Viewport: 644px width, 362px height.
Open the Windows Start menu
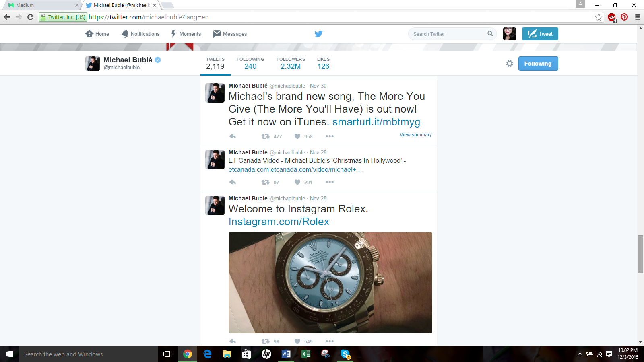tap(10, 354)
